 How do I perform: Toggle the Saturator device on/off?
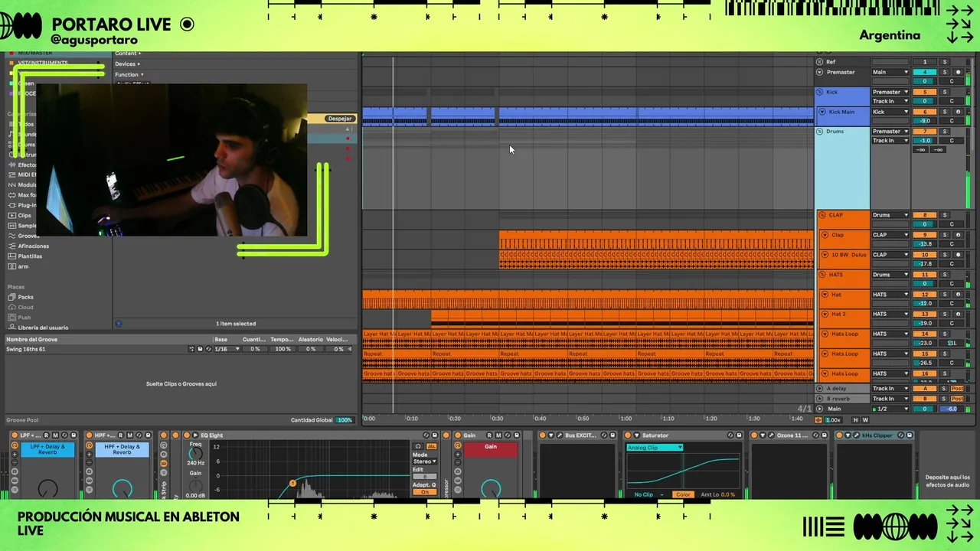point(627,435)
